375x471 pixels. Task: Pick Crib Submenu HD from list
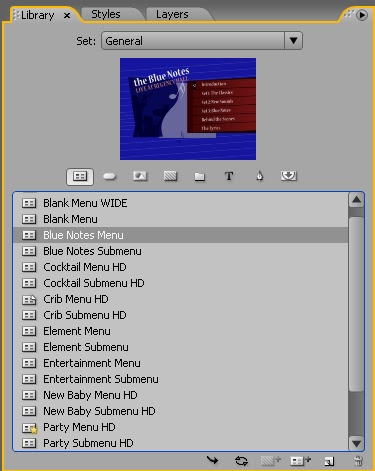(181, 315)
